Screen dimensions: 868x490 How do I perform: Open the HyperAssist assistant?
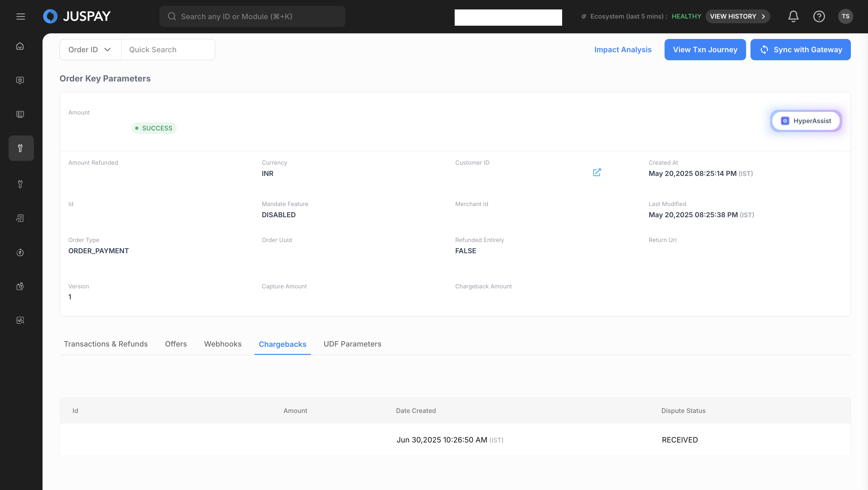pyautogui.click(x=806, y=121)
